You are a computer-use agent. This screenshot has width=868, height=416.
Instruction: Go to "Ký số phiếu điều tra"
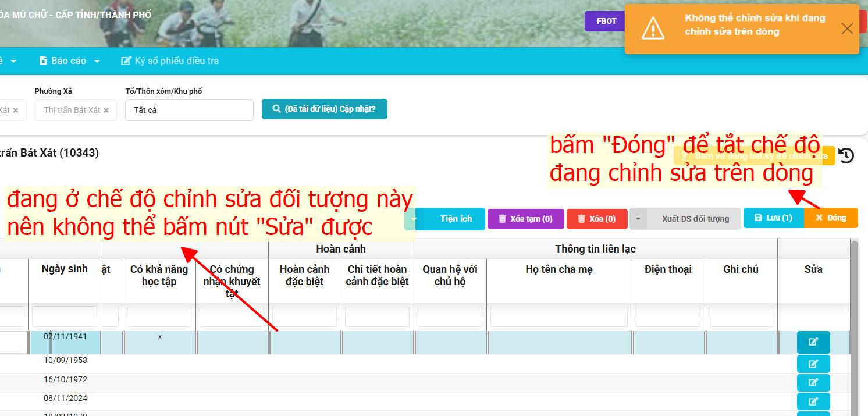coord(170,61)
